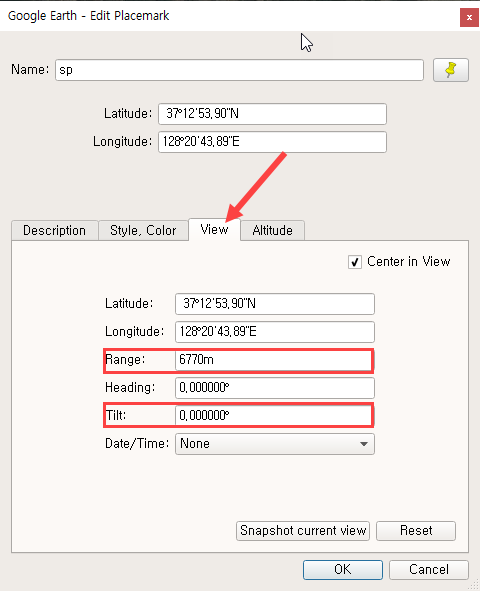Toggle the Center in View checkbox
The height and width of the screenshot is (591, 480).
pos(355,262)
